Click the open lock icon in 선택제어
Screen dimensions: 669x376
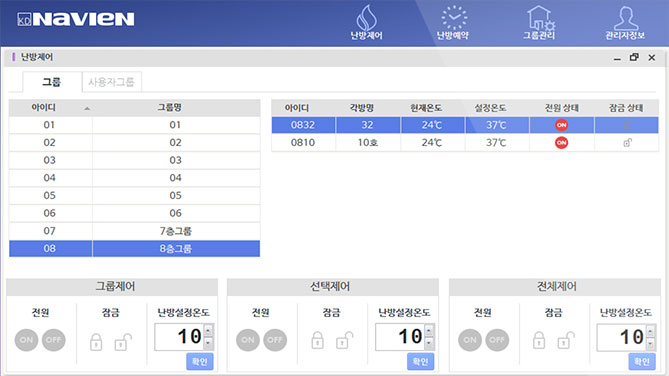pos(344,341)
